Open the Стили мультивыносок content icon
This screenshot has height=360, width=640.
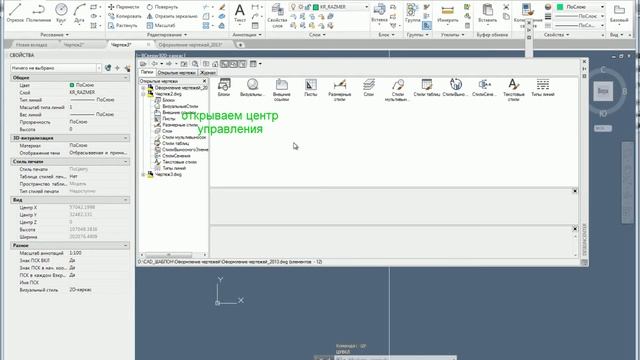(x=398, y=89)
